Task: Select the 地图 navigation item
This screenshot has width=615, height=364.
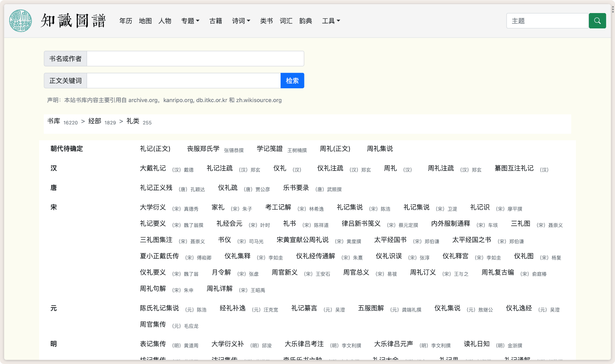Action: (x=145, y=21)
